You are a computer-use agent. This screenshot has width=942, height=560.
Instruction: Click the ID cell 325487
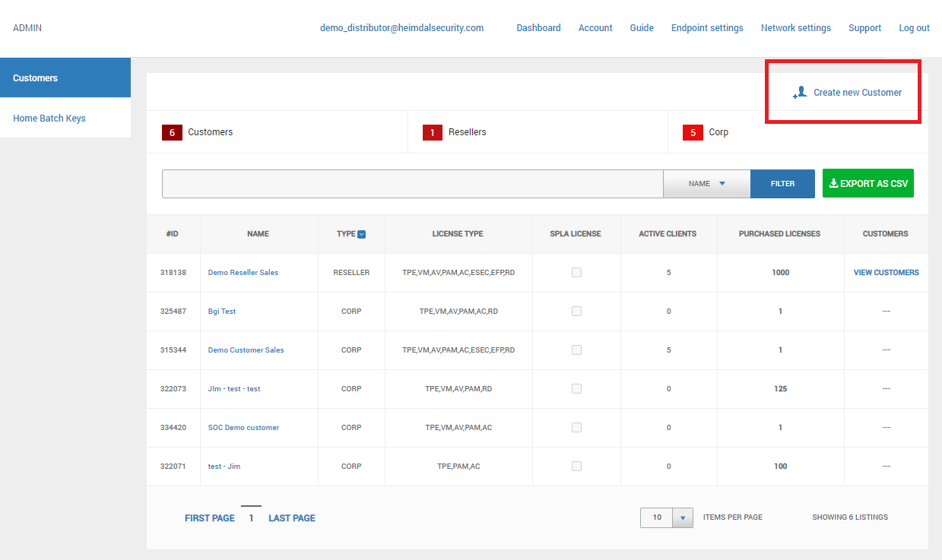173,311
